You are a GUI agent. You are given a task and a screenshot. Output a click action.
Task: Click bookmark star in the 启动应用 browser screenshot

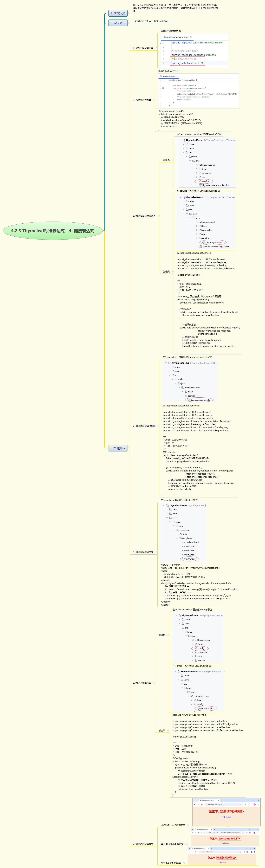click(x=241, y=805)
